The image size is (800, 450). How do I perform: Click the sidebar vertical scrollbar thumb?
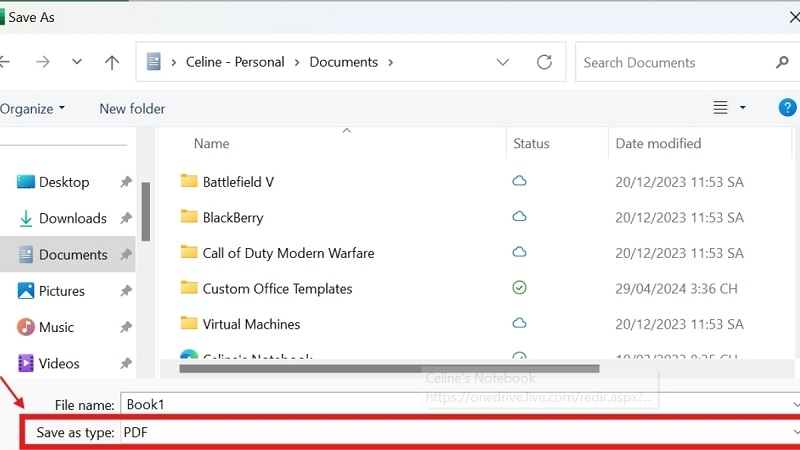click(x=146, y=211)
